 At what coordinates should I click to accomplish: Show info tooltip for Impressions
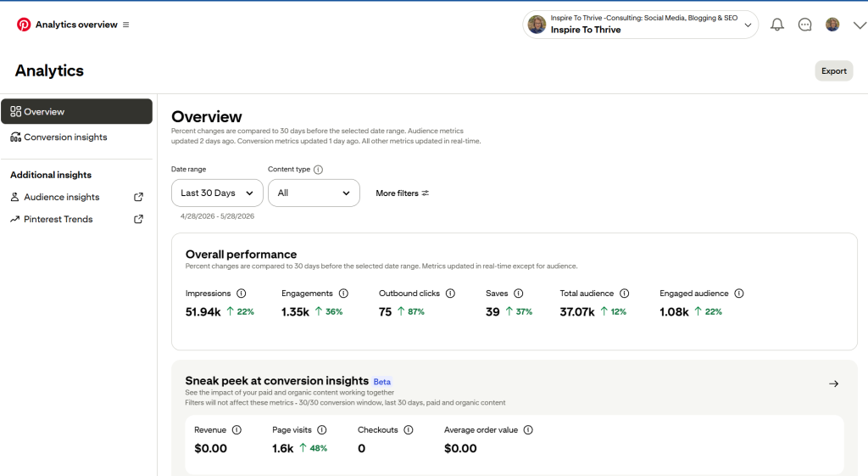[x=242, y=293]
